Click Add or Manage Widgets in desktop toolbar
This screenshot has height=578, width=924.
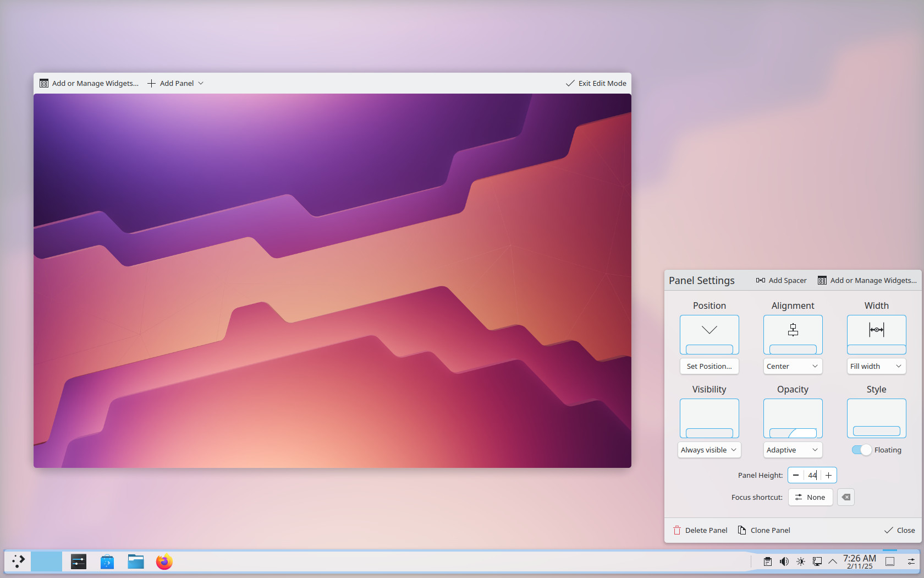[89, 83]
